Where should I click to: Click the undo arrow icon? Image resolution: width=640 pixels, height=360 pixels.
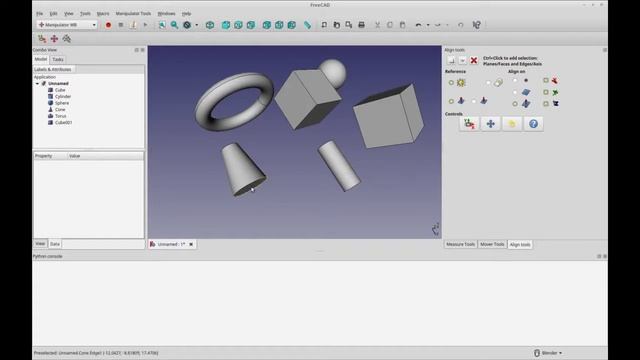click(418, 25)
